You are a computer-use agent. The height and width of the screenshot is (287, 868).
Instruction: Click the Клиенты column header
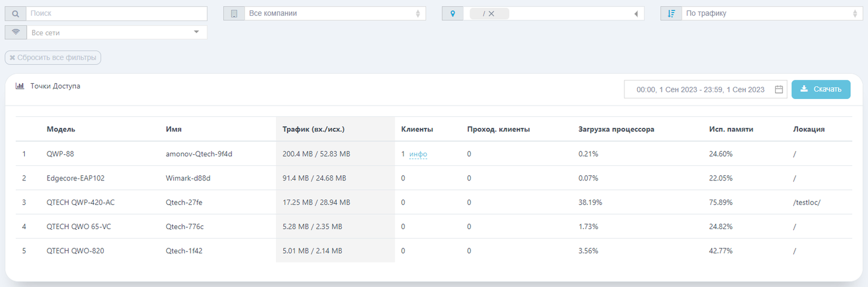pos(417,129)
